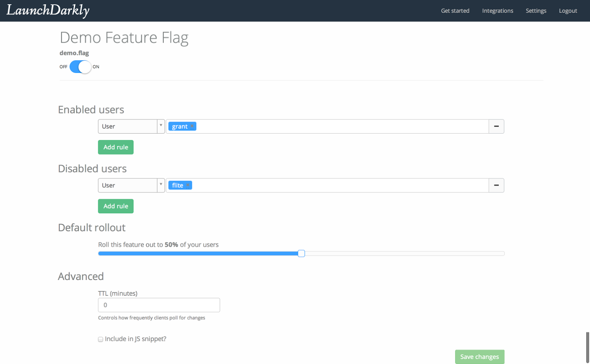Check the Include in JS snippet checkbox
This screenshot has height=364, width=590.
(x=101, y=339)
